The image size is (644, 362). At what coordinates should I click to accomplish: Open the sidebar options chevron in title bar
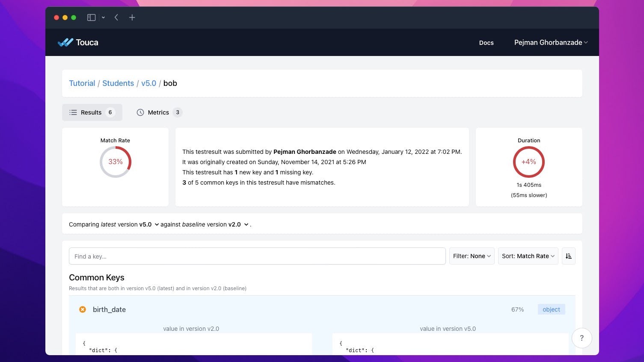pyautogui.click(x=103, y=18)
